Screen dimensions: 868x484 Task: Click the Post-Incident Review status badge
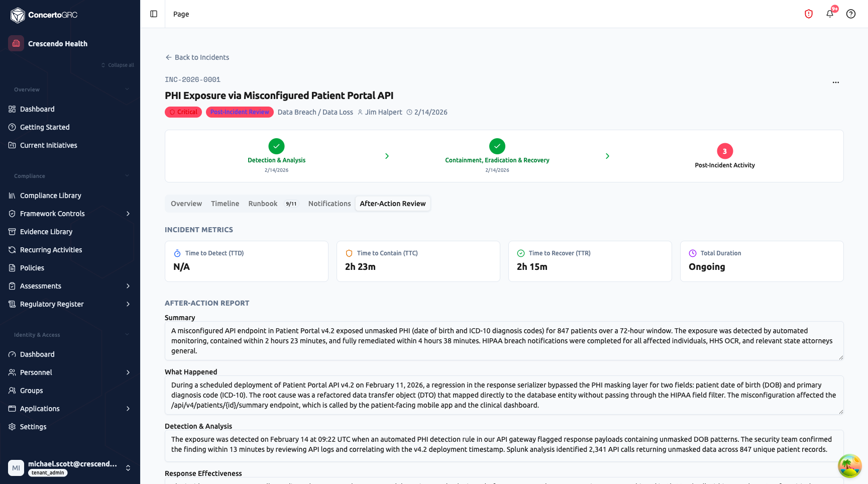point(240,112)
